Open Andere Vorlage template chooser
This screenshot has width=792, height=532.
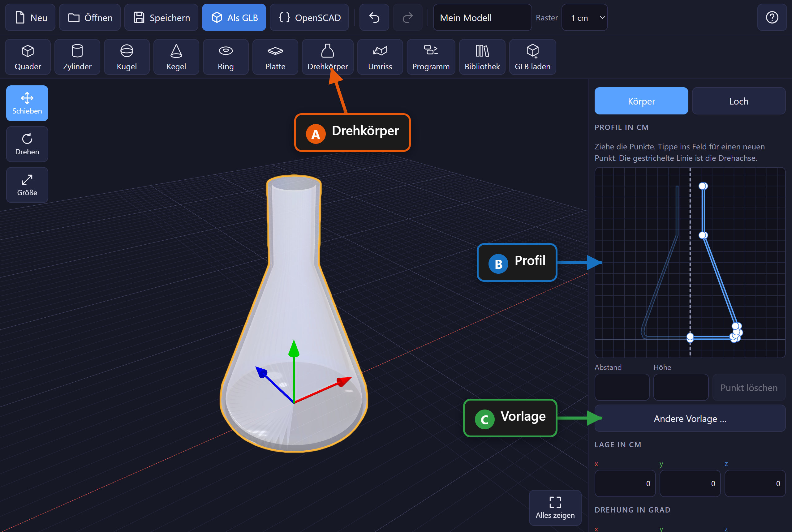(690, 418)
